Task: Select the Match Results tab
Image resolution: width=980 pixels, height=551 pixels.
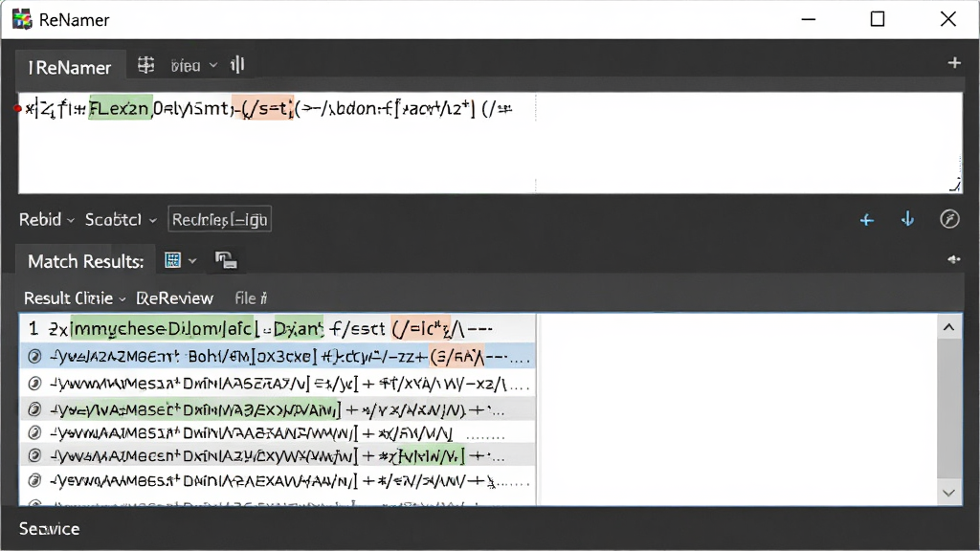Action: click(x=85, y=261)
